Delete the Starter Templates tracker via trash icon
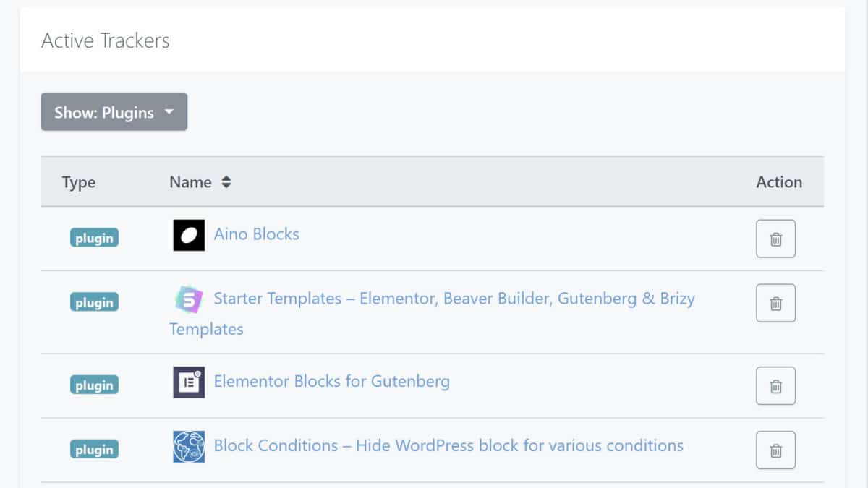 pyautogui.click(x=775, y=303)
